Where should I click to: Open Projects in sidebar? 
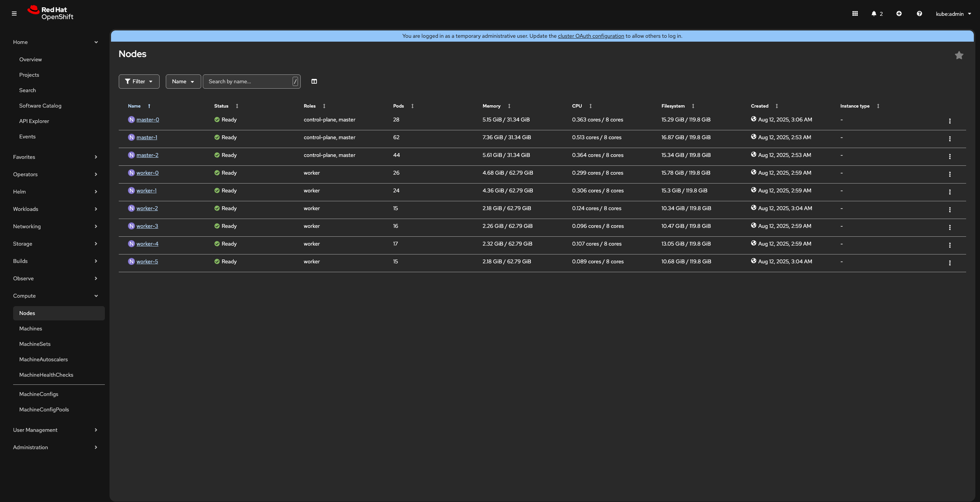(29, 75)
